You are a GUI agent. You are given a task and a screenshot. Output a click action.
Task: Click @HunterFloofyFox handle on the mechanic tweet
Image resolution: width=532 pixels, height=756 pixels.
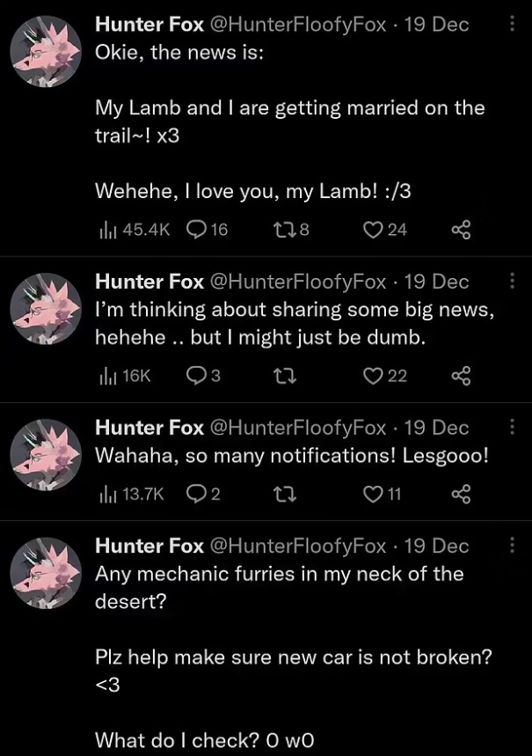coord(298,546)
